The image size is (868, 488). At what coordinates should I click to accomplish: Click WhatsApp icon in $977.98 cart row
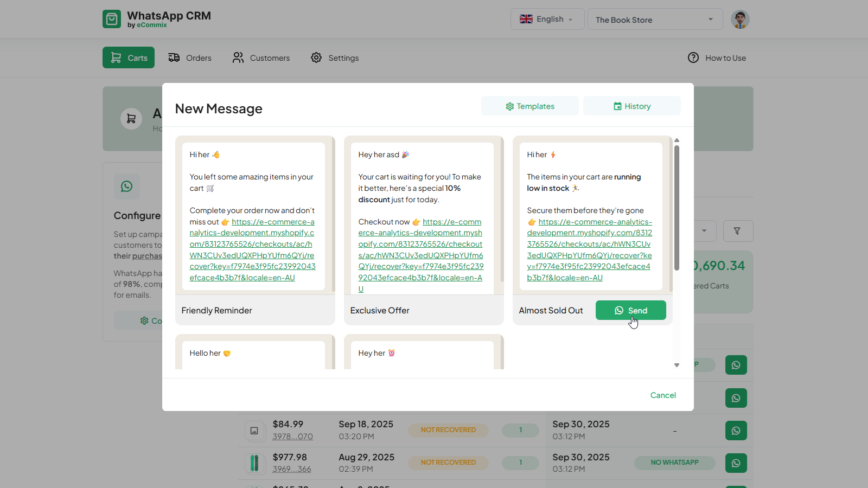pyautogui.click(x=736, y=463)
